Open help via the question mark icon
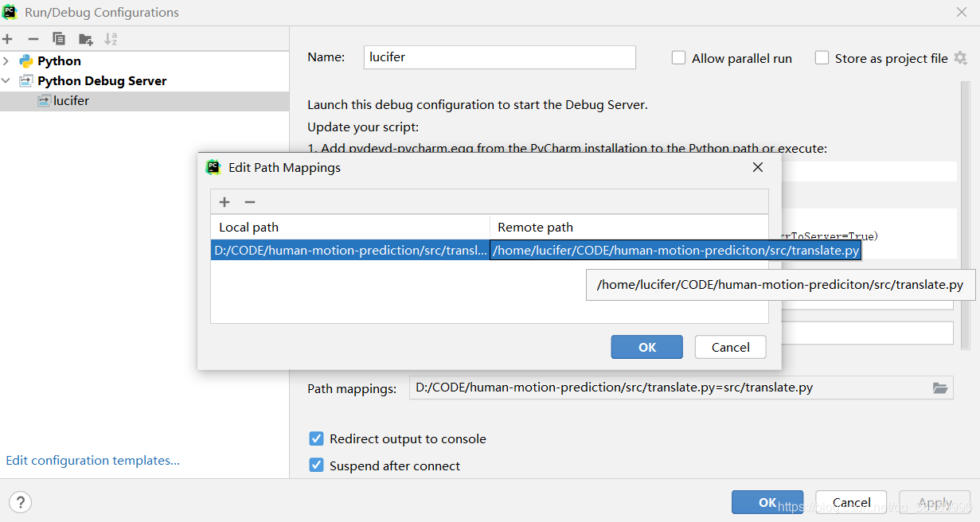Viewport: 980px width, 522px height. (20, 502)
